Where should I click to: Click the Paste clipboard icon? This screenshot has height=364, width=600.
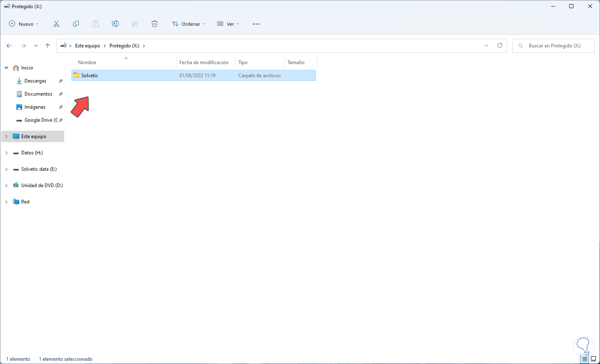[96, 24]
